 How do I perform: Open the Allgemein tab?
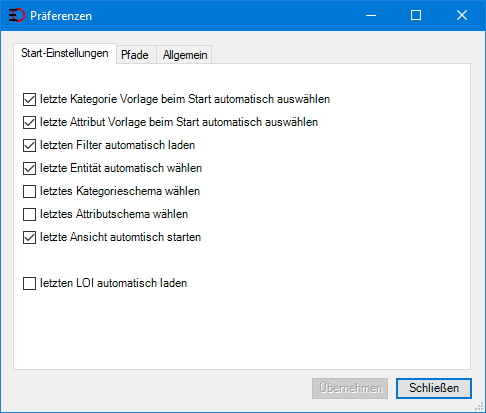185,55
